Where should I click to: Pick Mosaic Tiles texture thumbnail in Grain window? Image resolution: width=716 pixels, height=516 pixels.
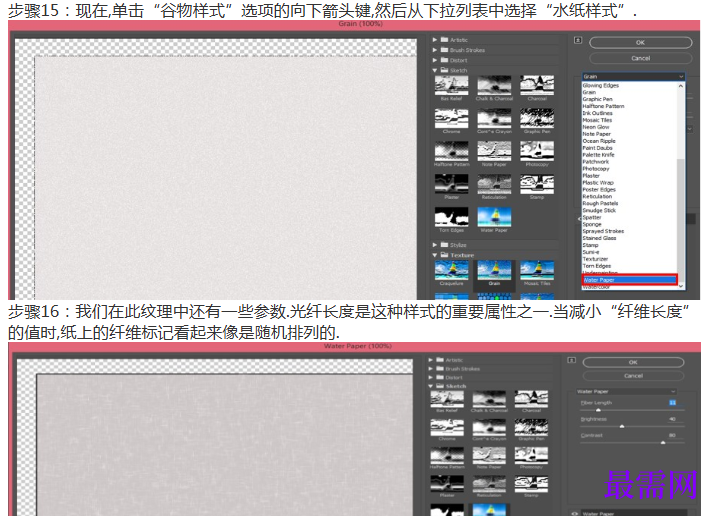click(x=537, y=270)
